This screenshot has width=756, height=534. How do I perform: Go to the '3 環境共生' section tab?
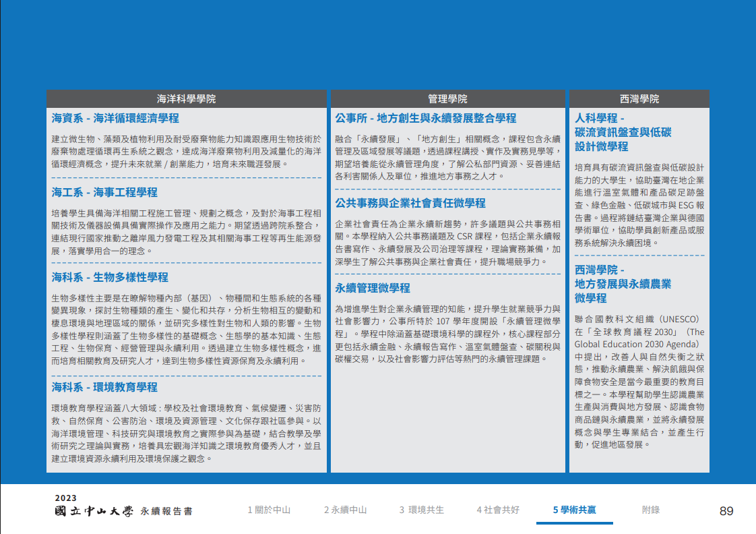[x=422, y=510]
